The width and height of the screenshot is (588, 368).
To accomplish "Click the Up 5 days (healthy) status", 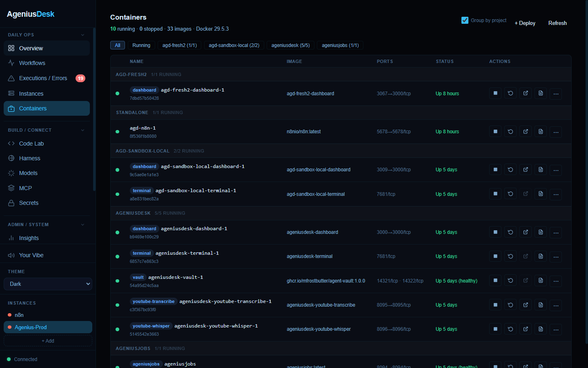I will [x=456, y=281].
